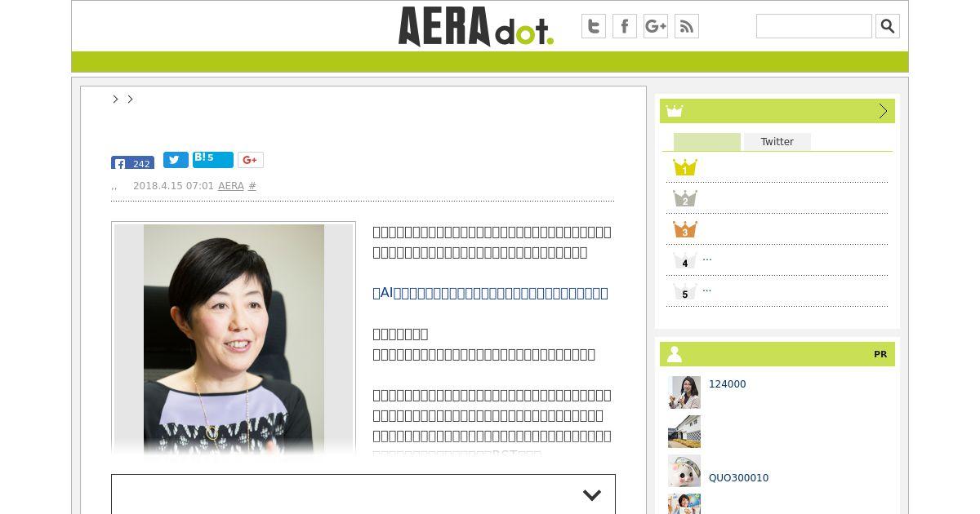The height and width of the screenshot is (514, 980).
Task: Click the magnifier search button
Action: point(888,26)
